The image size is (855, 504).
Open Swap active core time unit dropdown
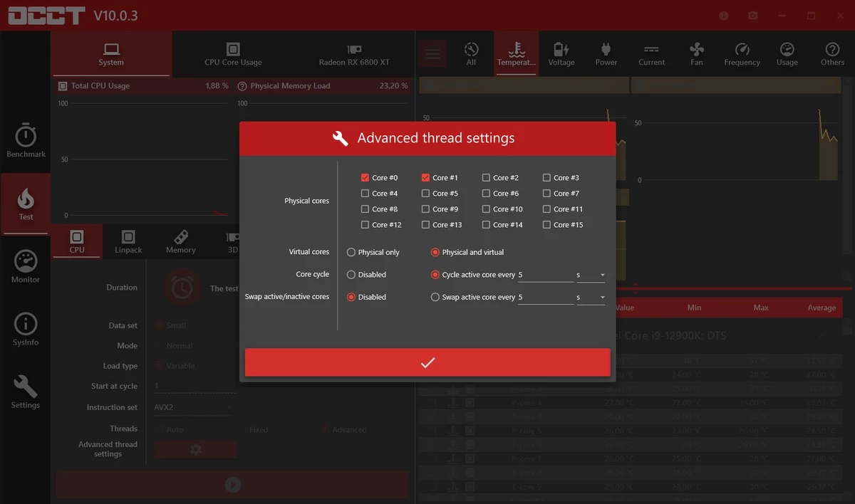(591, 298)
